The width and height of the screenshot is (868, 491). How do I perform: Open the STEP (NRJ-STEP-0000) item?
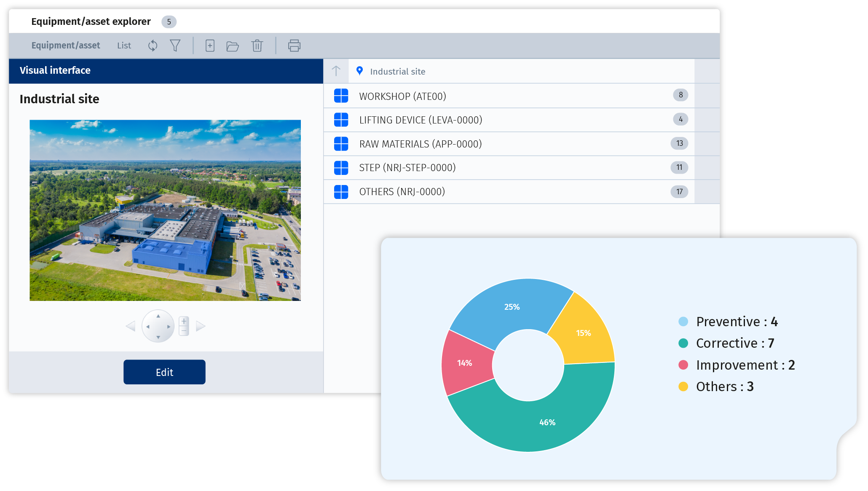point(407,168)
